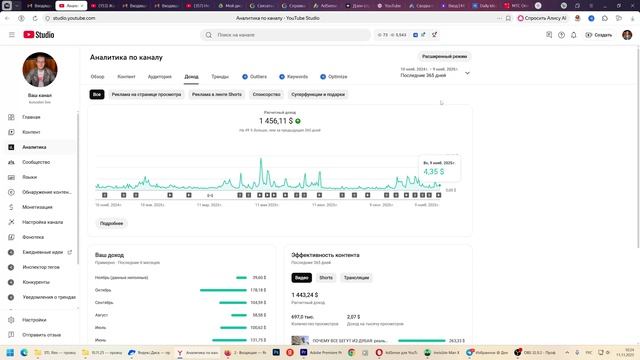
Task: Click Спросить Алису AI button
Action: point(542,18)
